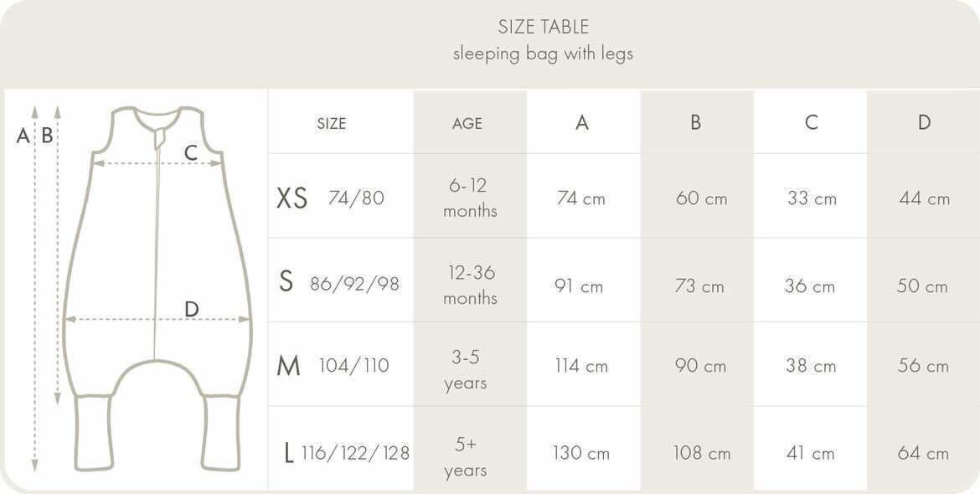Image resolution: width=980 pixels, height=494 pixels.
Task: Click the 130 cm value in column A
Action: point(580,453)
